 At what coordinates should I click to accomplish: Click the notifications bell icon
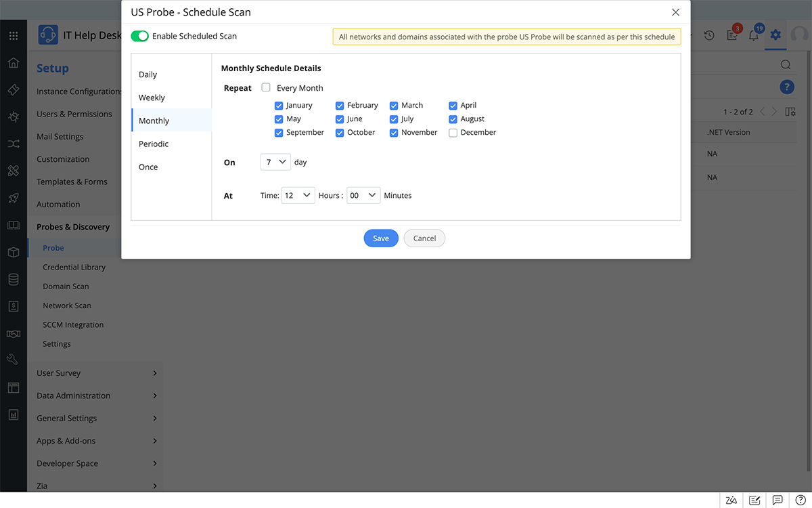[753, 36]
